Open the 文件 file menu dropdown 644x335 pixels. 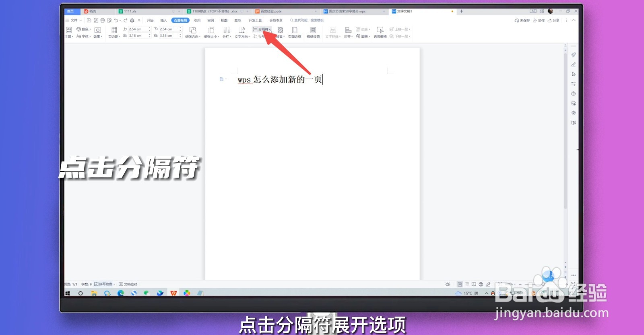[74, 20]
